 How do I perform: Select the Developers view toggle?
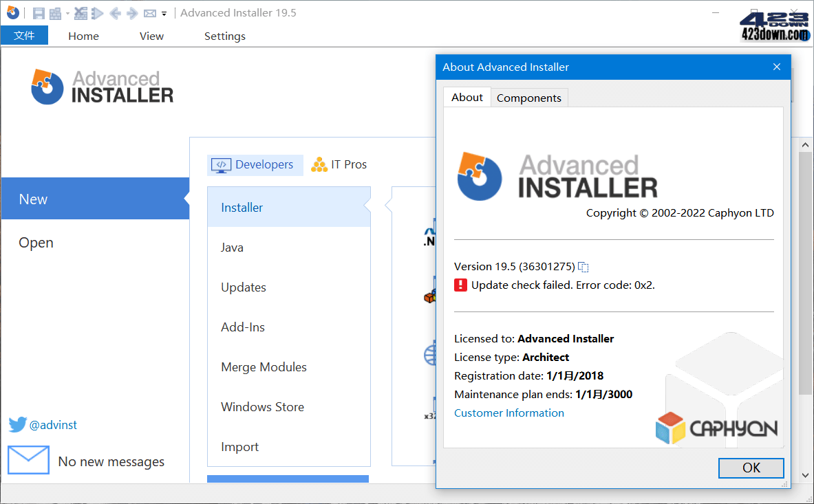click(x=255, y=164)
